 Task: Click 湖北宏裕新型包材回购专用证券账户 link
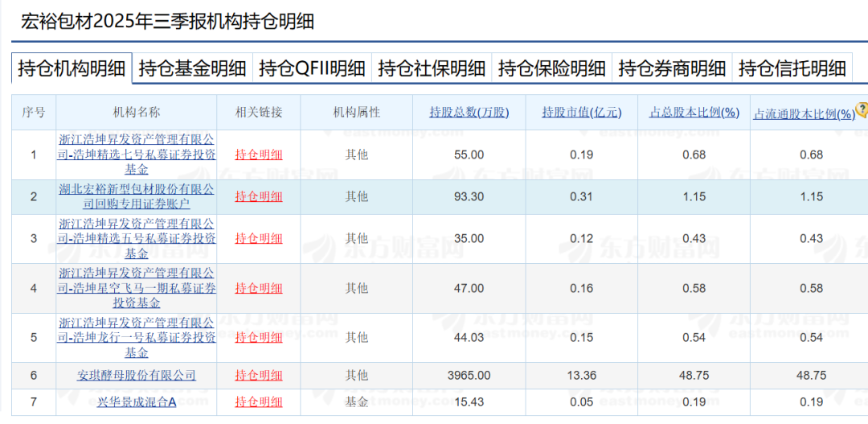[x=136, y=196]
